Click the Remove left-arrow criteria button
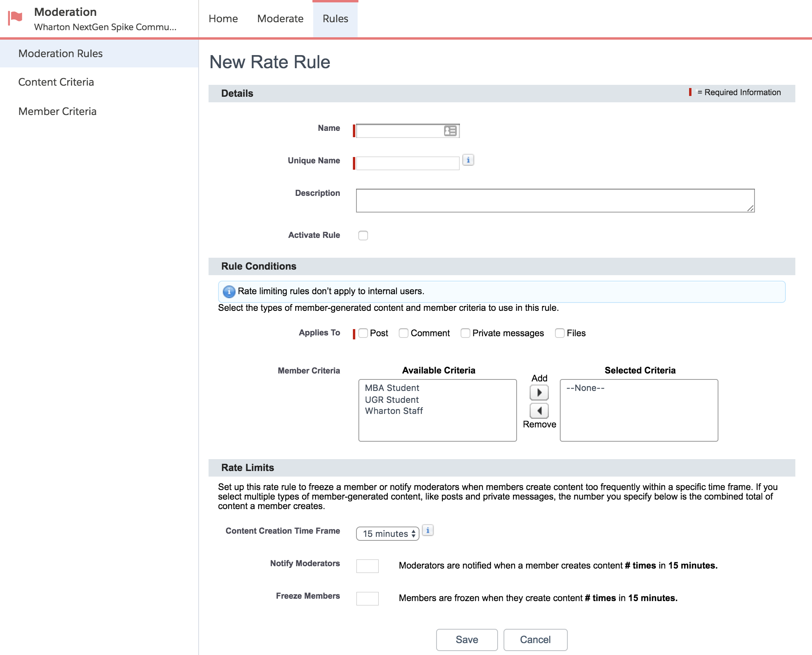This screenshot has height=655, width=812. tap(539, 411)
